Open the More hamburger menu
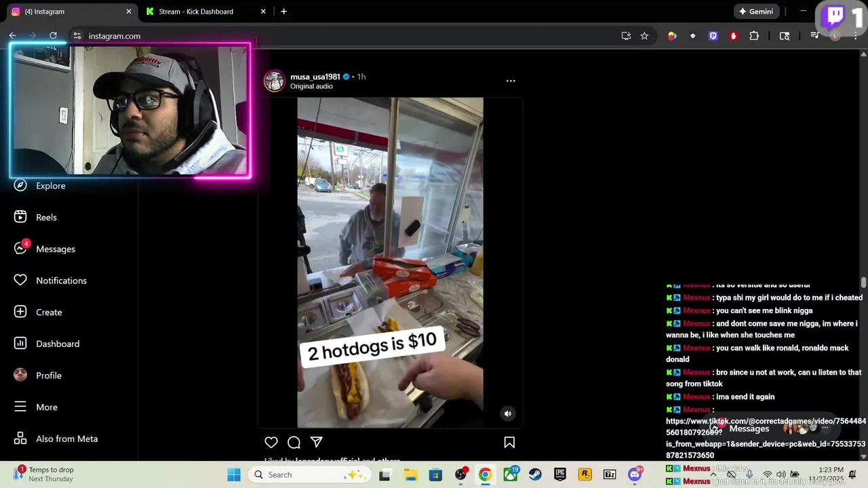 (x=37, y=407)
